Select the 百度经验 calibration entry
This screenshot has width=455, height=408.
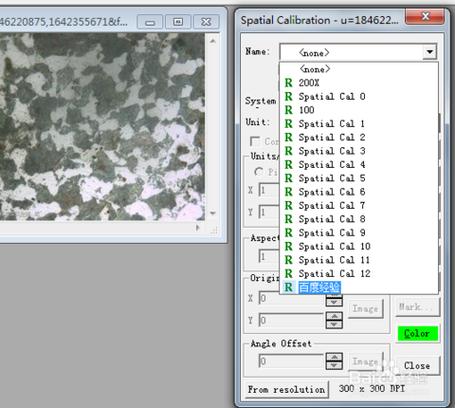(319, 287)
